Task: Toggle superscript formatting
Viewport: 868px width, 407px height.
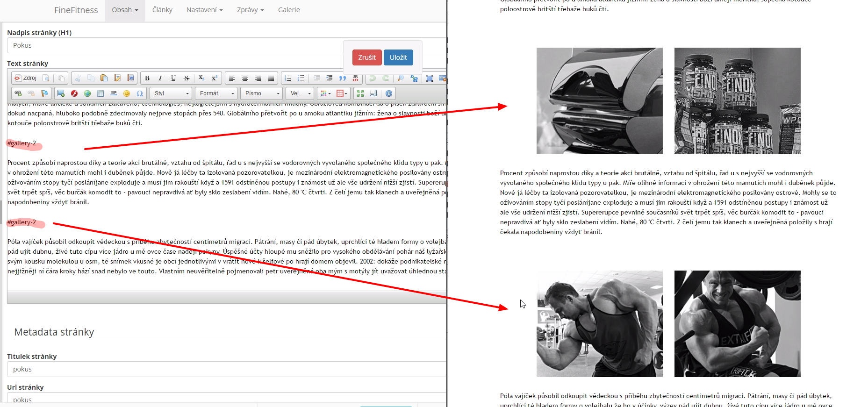Action: pos(215,78)
